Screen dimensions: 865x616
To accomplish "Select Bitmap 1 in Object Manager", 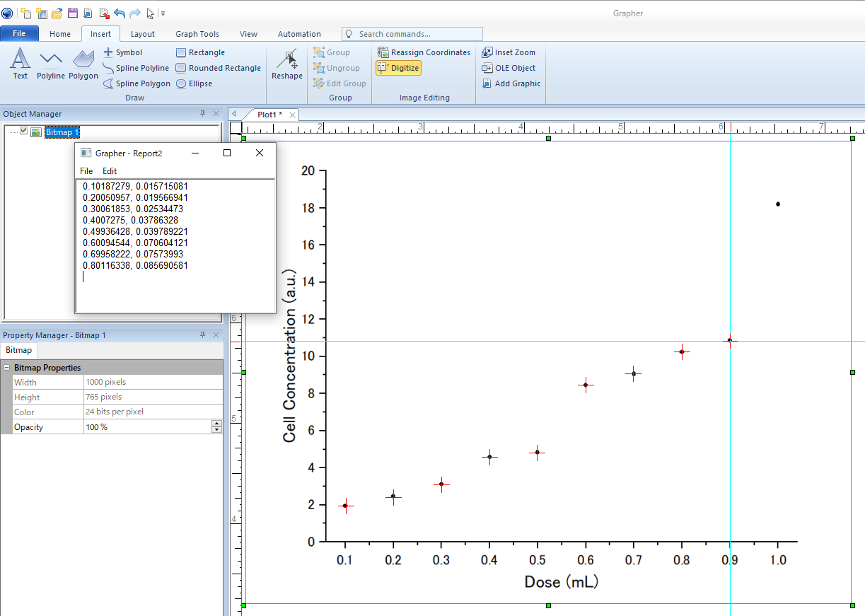I will point(62,132).
